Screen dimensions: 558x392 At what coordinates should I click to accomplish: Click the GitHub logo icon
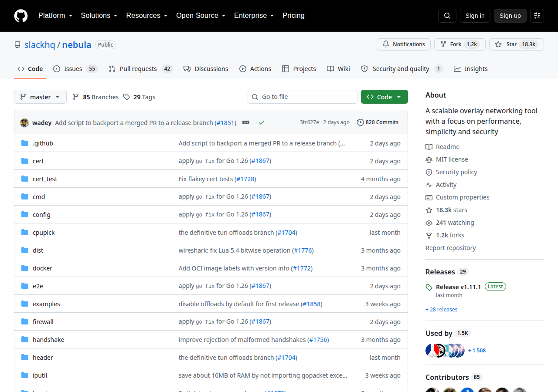(21, 16)
